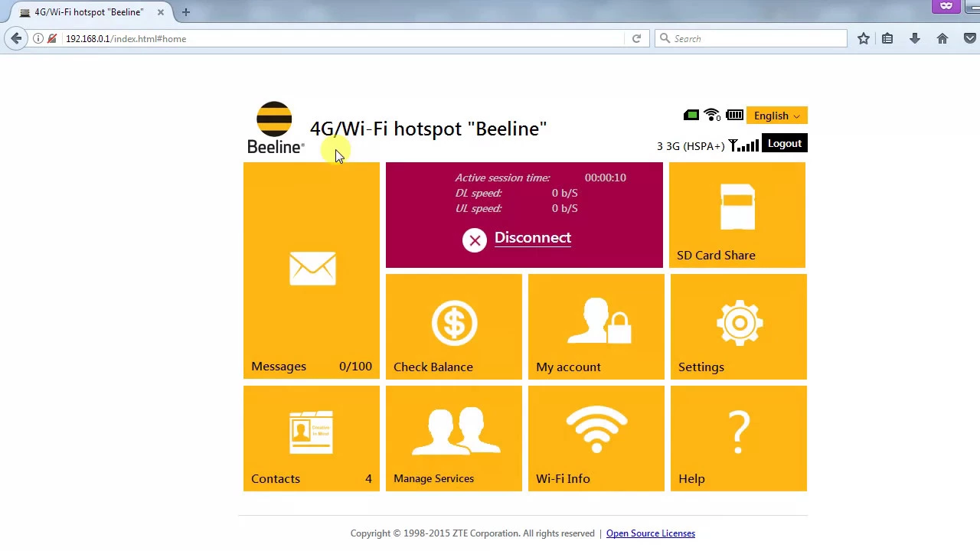The width and height of the screenshot is (980, 551).
Task: Click the Wi-Fi Info label
Action: pos(563,478)
